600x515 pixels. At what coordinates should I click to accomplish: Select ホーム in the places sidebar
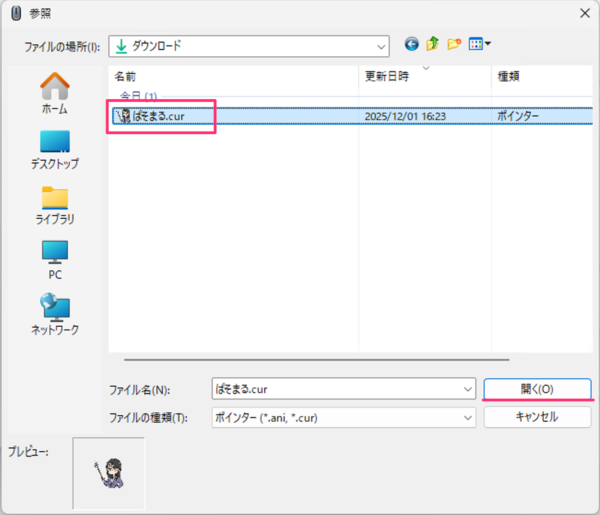pyautogui.click(x=55, y=90)
